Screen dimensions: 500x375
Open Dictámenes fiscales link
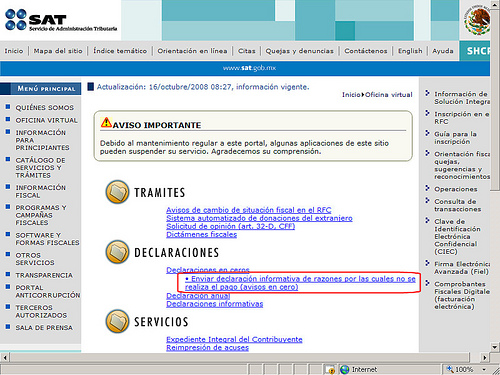(x=202, y=234)
